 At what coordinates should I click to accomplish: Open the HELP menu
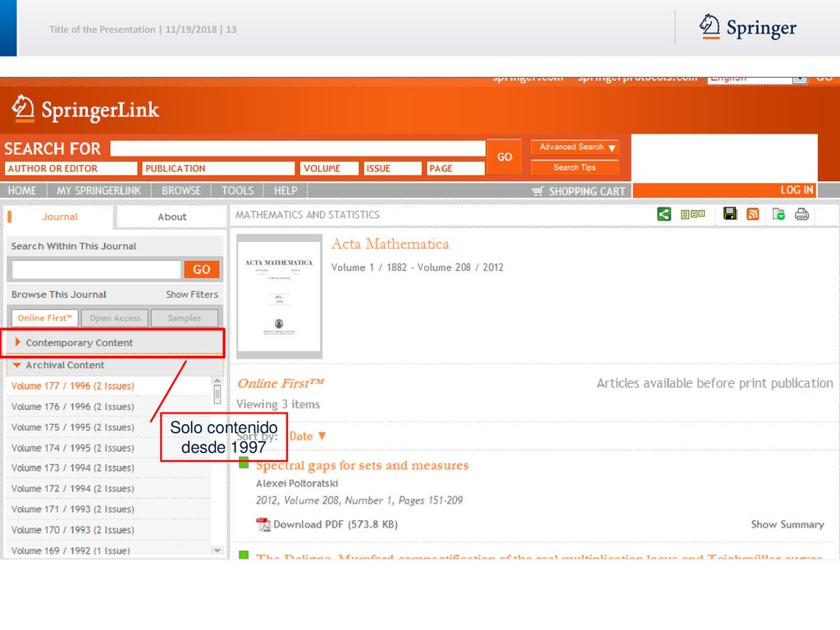285,190
